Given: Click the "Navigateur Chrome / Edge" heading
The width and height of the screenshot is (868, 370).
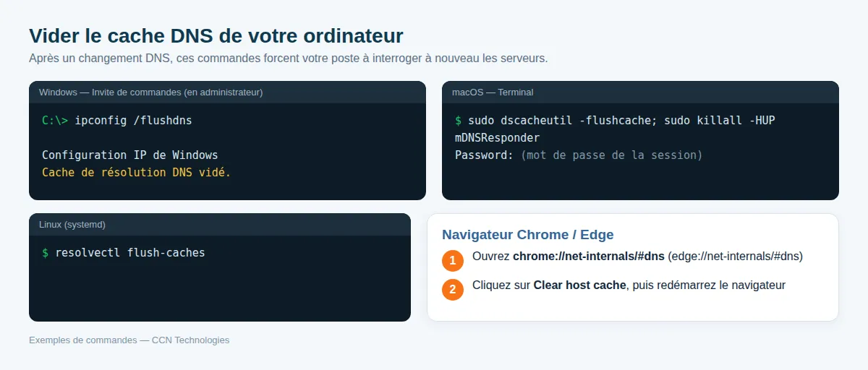Looking at the screenshot, I should 528,235.
